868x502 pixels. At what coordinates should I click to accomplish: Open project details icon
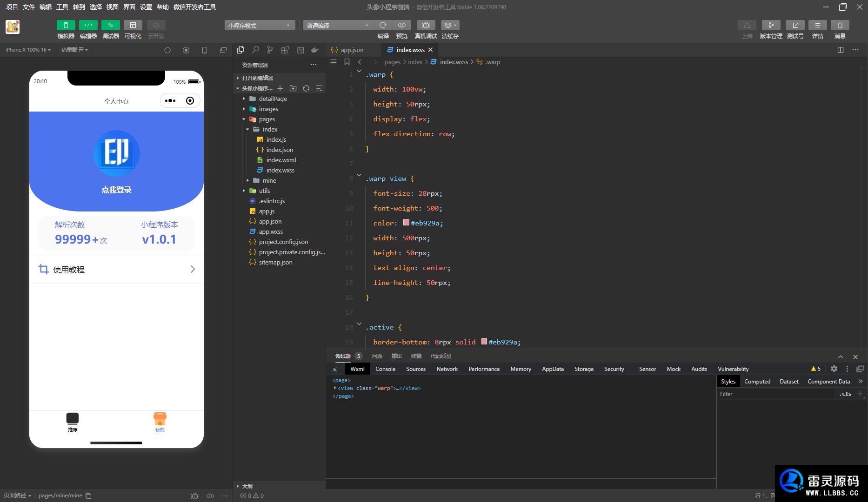pos(817,25)
